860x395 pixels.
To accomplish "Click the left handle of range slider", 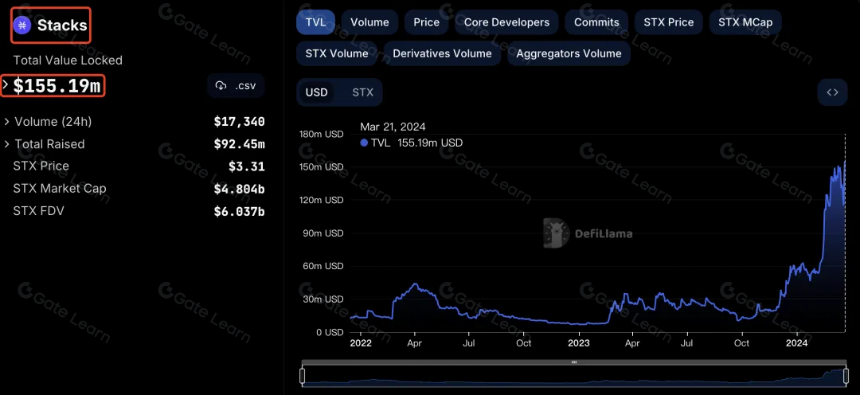I will pos(302,376).
